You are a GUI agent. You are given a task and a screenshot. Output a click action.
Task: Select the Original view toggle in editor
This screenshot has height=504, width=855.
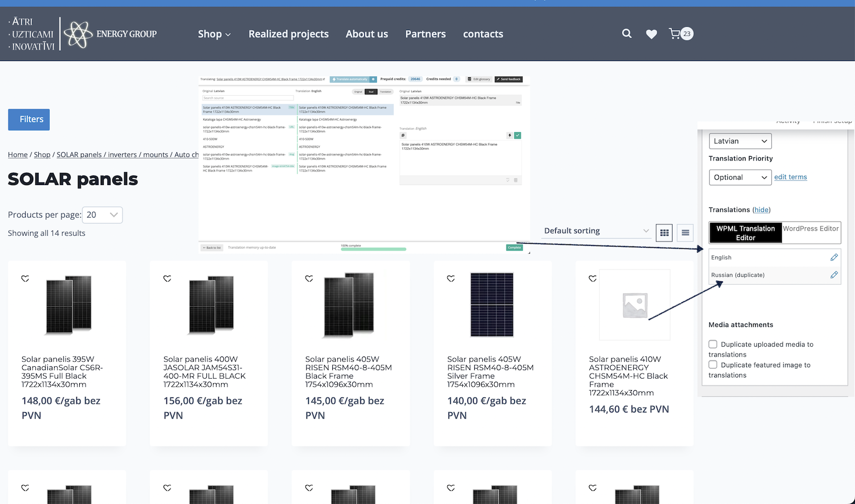pyautogui.click(x=358, y=92)
